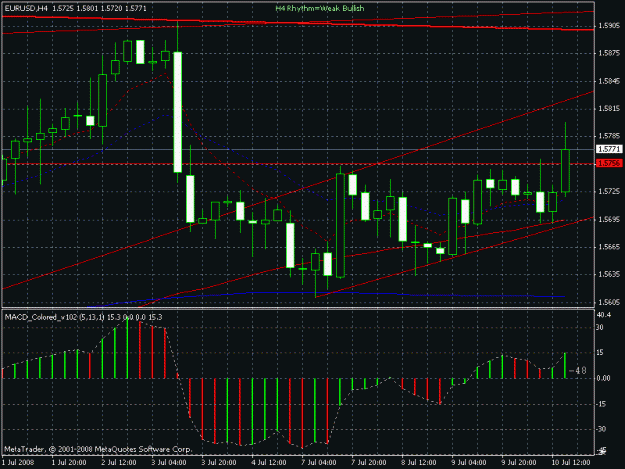Click price axis value 1.5725
Screen dimensions: 625x469
[609, 192]
